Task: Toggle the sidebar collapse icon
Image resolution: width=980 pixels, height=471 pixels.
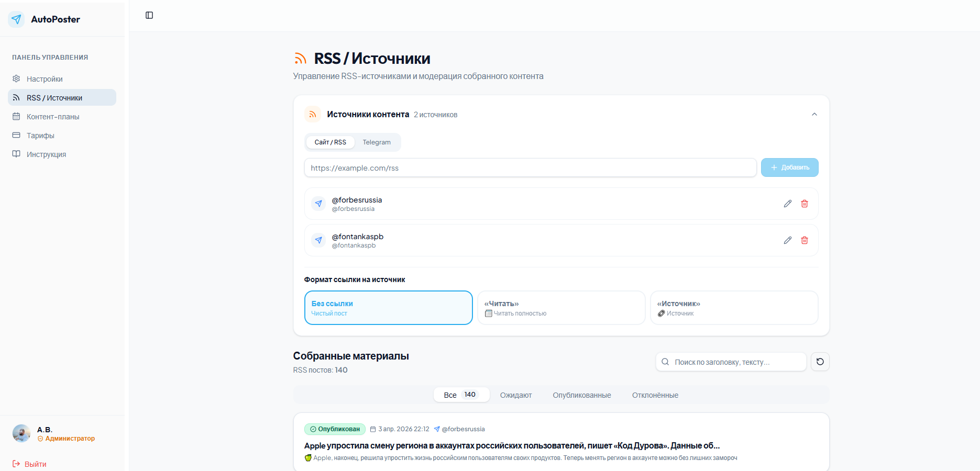Action: [149, 15]
